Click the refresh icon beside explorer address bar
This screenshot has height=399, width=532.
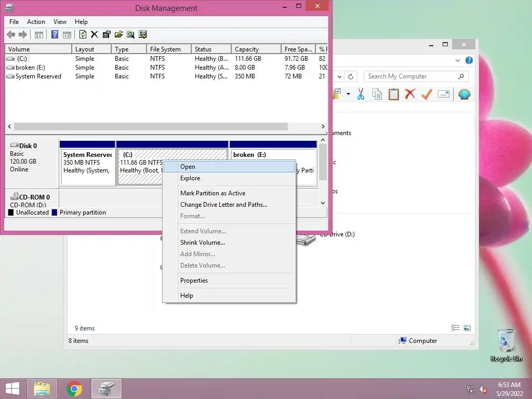pos(351,77)
